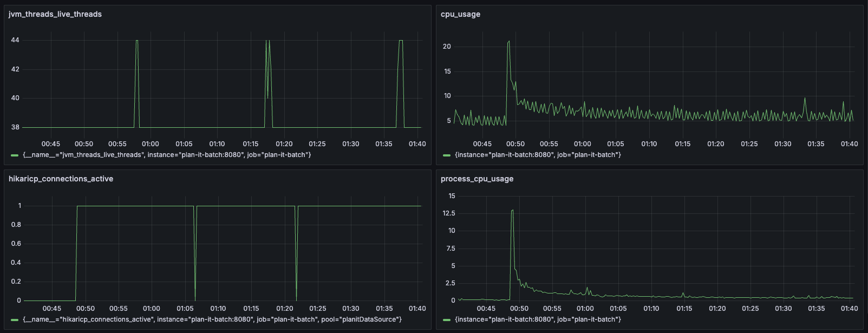The image size is (868, 333).
Task: Toggle the planitDataSource pool legend series label
Action: point(212,320)
